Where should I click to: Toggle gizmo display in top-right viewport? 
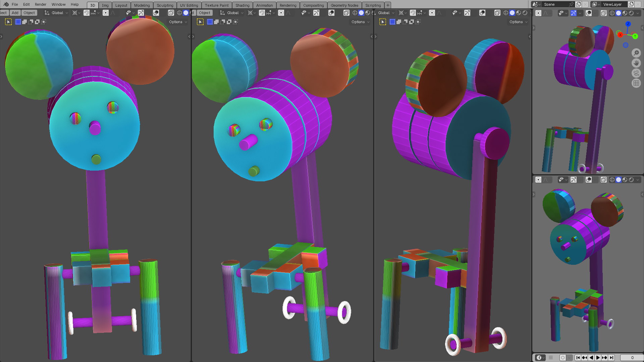click(x=574, y=13)
